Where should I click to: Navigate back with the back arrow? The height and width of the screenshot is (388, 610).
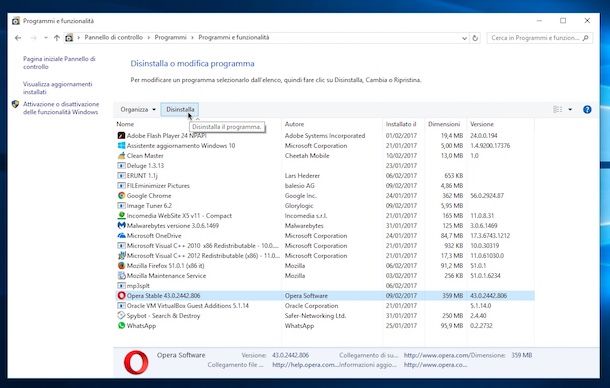tap(18, 38)
